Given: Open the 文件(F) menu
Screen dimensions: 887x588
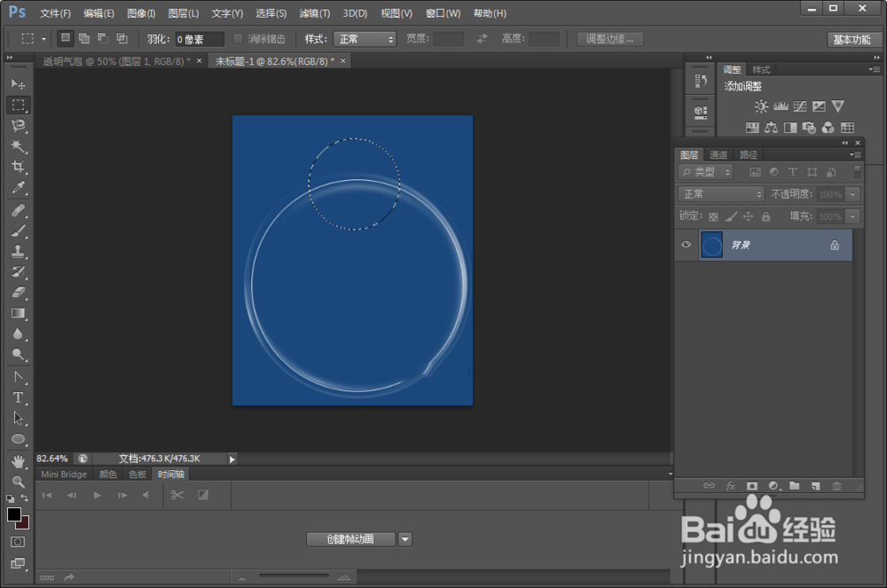Looking at the screenshot, I should click(x=55, y=13).
